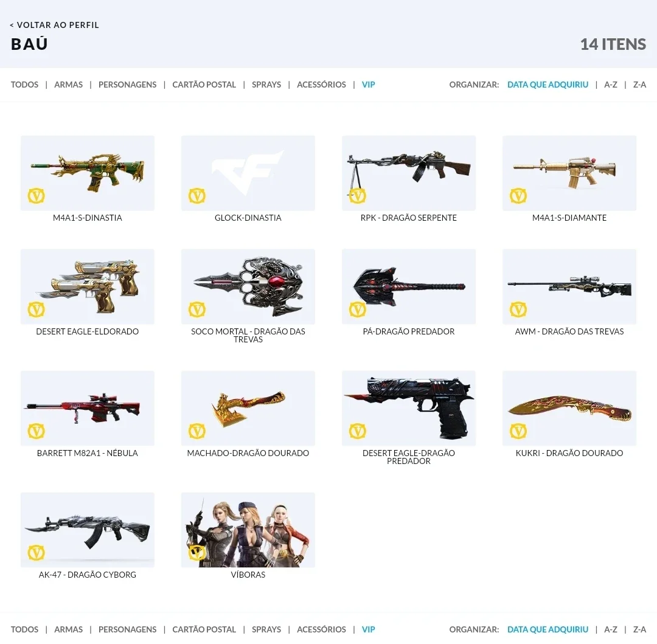The width and height of the screenshot is (657, 644).
Task: Open the Desert Eagle-Eldorado dual pistols image
Action: [x=88, y=287]
